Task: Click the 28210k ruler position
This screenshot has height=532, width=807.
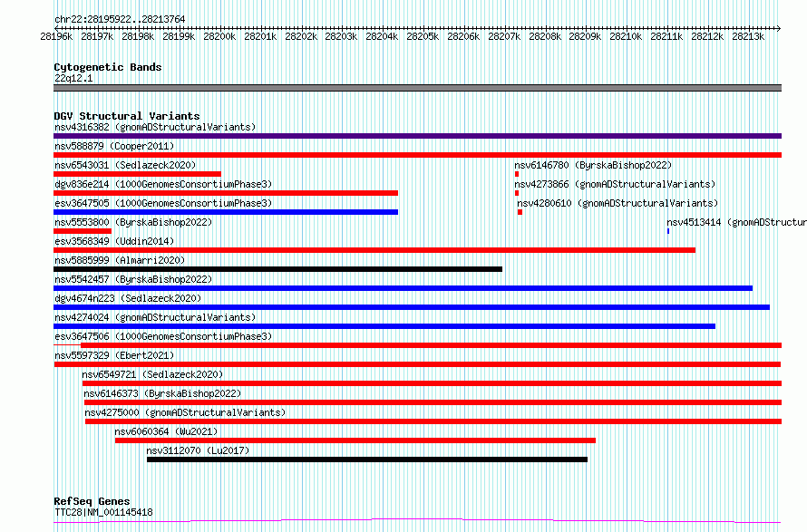Action: (x=626, y=36)
